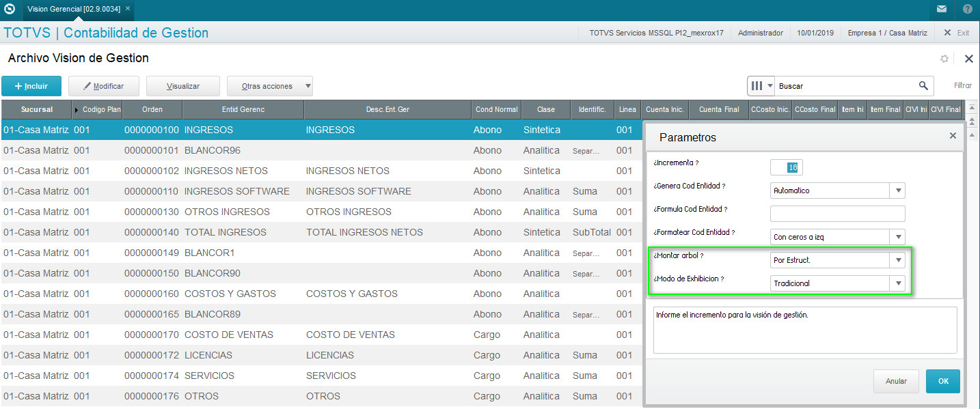Click the Incluir button
Screen dimensions: 980x409
click(31, 86)
